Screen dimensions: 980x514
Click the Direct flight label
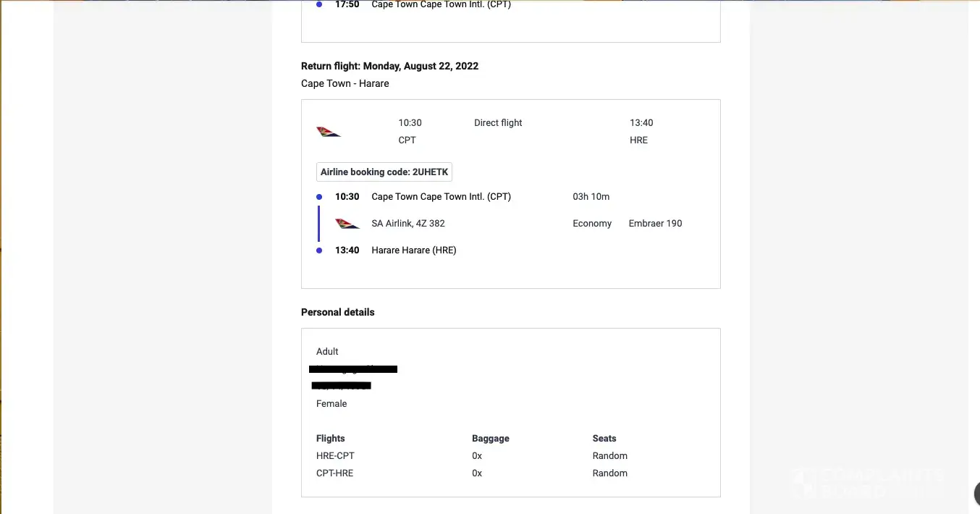pyautogui.click(x=498, y=123)
